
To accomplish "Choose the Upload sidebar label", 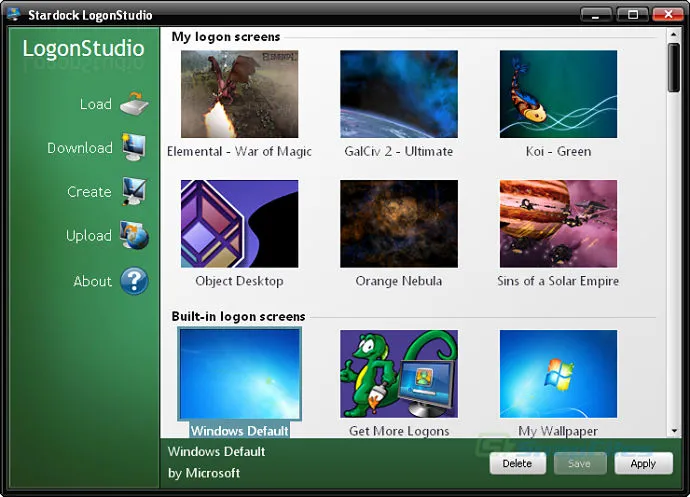I will (88, 236).
